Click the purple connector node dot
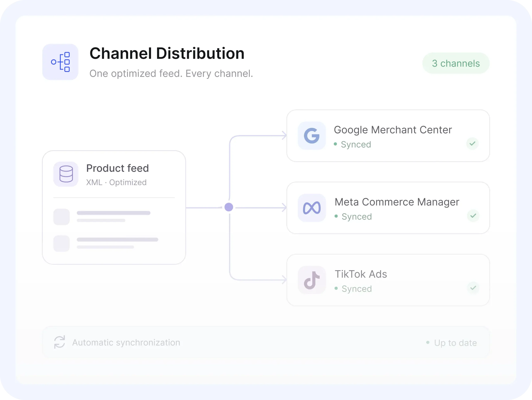 pos(229,207)
